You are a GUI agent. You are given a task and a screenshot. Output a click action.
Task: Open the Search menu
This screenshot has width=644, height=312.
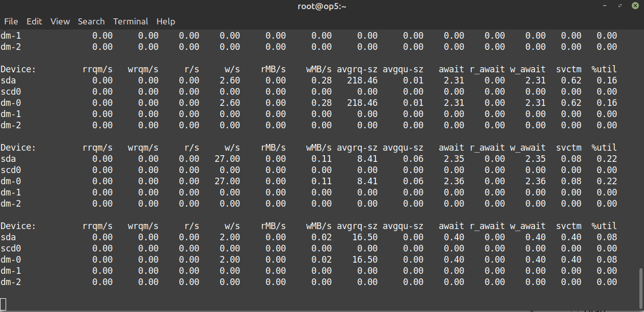[91, 21]
